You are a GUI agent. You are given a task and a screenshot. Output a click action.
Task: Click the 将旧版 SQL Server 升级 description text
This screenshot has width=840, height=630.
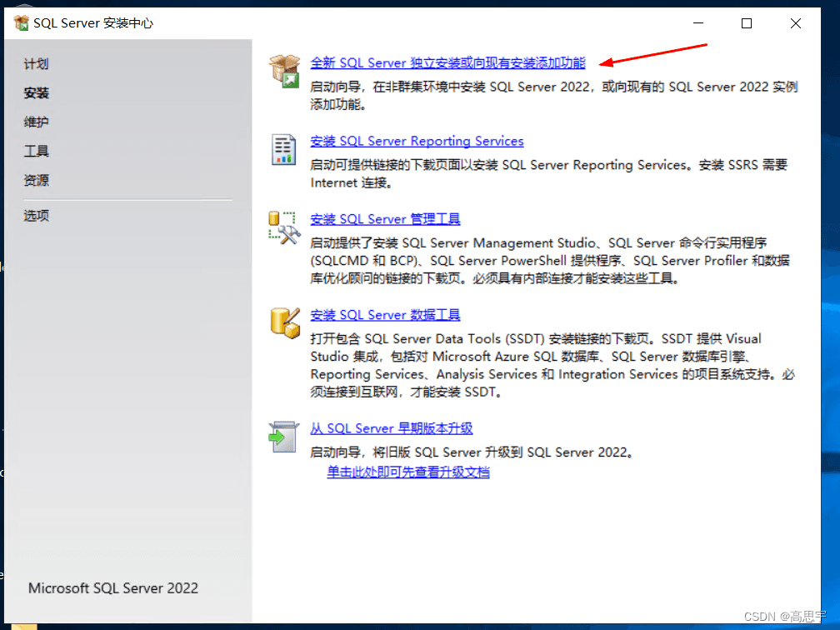[472, 452]
